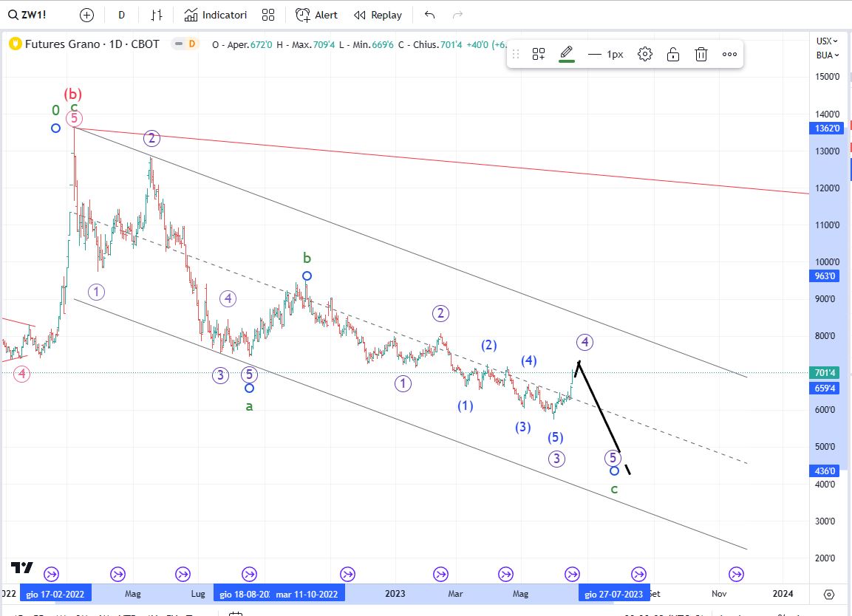The width and height of the screenshot is (852, 616).
Task: Open time axis settings hexagon icon
Action: (x=828, y=595)
